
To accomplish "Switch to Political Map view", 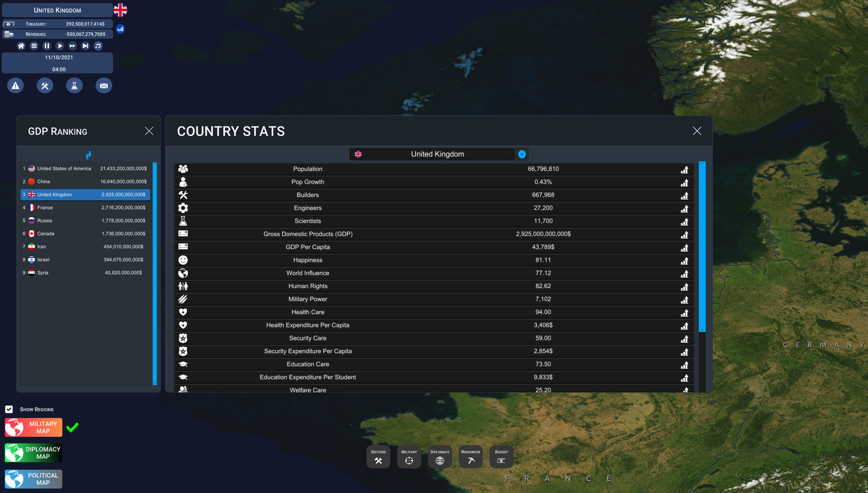I will point(34,479).
